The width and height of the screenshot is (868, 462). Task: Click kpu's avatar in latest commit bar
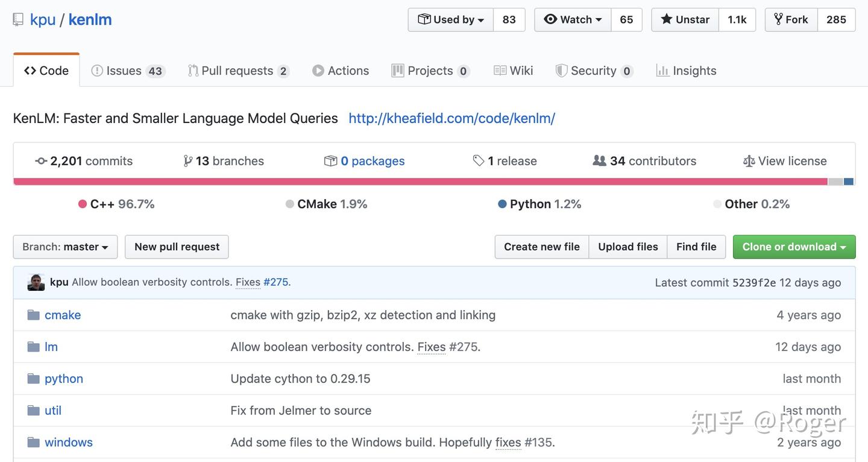click(36, 282)
